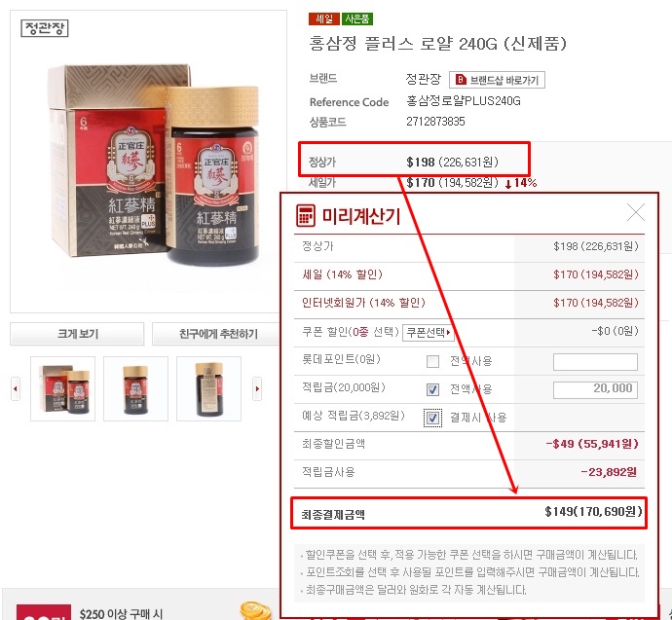Open the 쿠폰선택 coupon selector

tap(429, 332)
